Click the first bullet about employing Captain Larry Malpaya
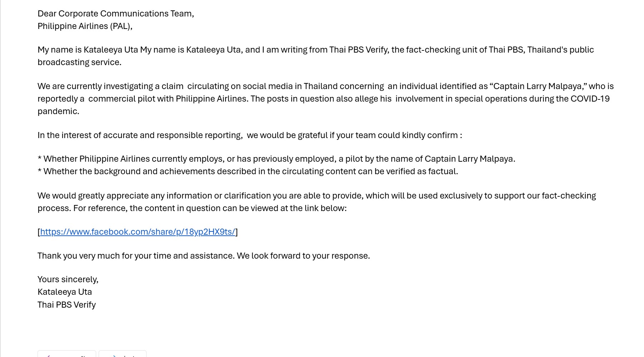Screen dimensions: 644x357 tap(277, 159)
